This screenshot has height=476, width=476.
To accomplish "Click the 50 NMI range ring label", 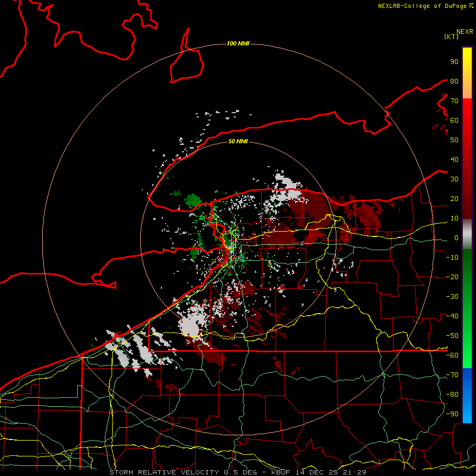I will coord(238,141).
